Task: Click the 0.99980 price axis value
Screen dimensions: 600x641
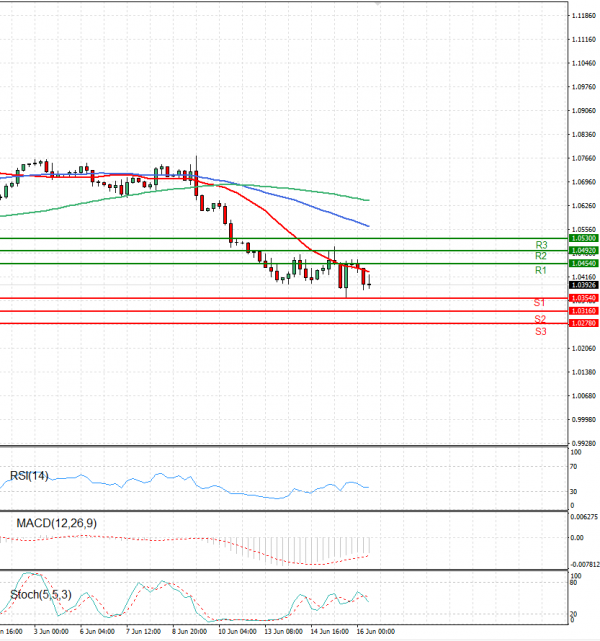Action: tap(584, 419)
